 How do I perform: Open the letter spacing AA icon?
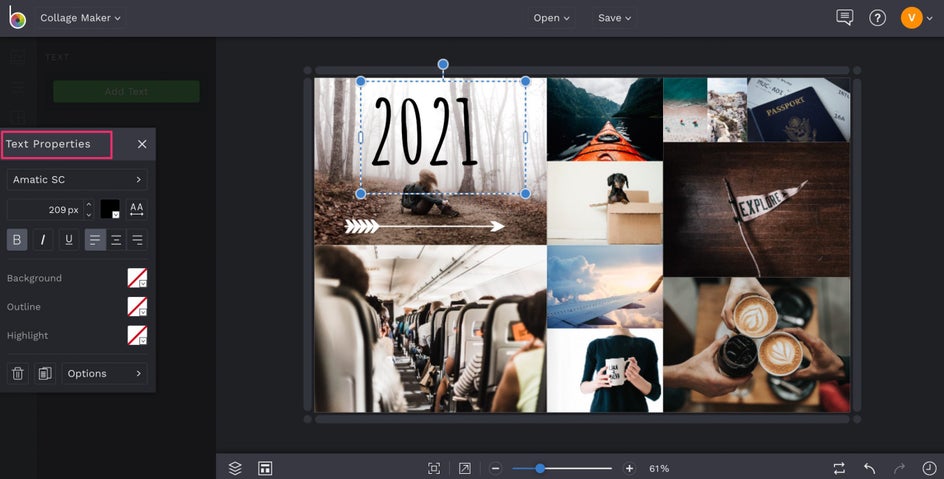click(137, 209)
